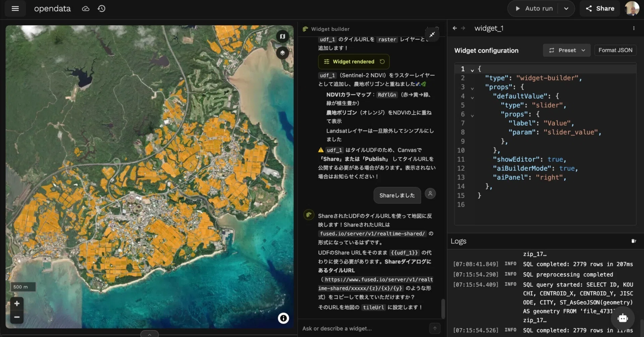Go forward with the right arrow

coord(463,29)
